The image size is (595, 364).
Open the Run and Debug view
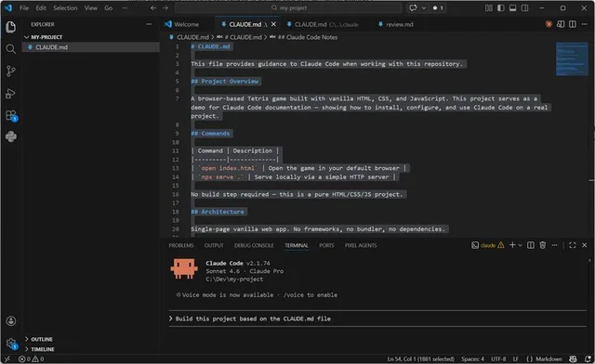[11, 93]
